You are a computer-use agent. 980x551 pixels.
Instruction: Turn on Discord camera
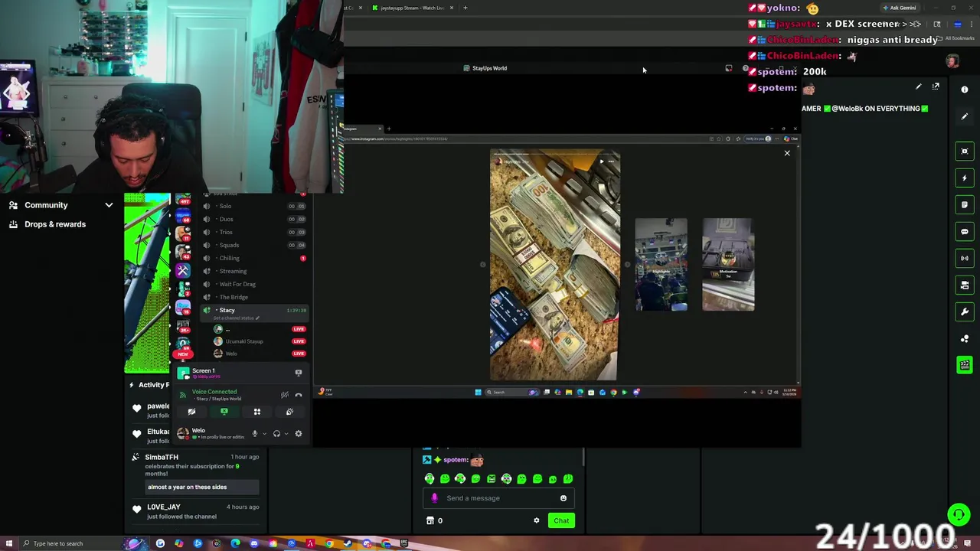point(191,412)
